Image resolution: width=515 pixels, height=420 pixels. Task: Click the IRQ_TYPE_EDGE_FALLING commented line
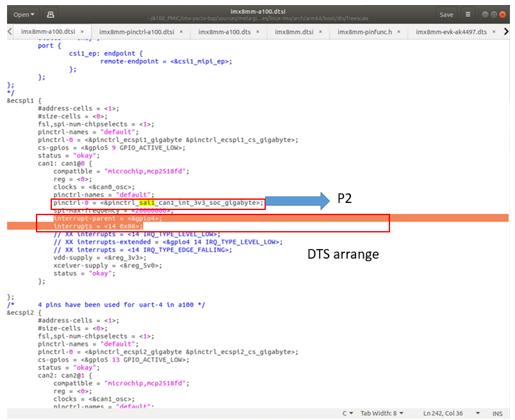click(143, 250)
